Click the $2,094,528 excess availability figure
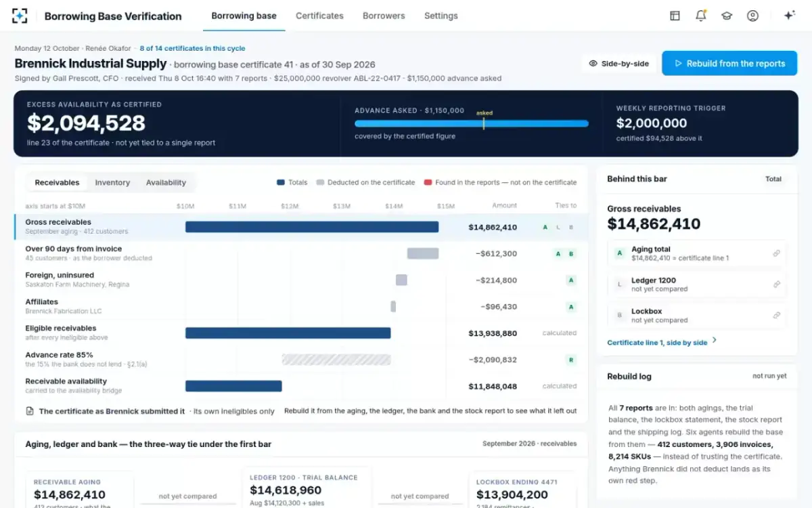 (86, 123)
